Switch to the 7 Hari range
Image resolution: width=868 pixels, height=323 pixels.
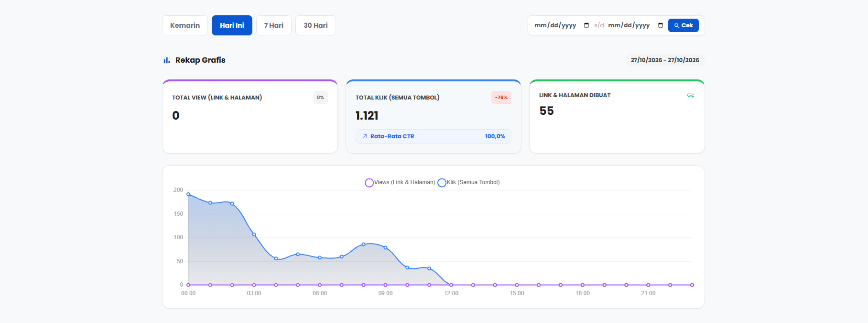tap(274, 25)
